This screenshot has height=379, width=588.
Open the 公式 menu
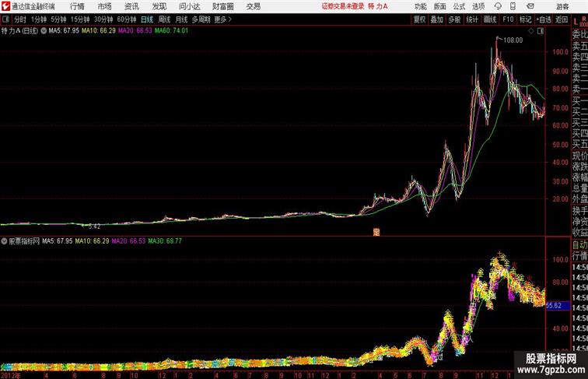pyautogui.click(x=459, y=6)
